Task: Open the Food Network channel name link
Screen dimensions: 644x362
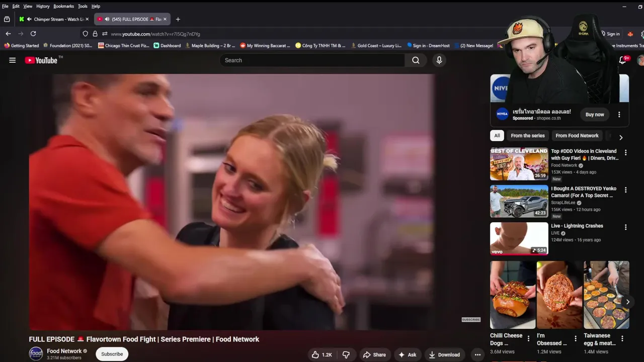Action: (x=64, y=351)
